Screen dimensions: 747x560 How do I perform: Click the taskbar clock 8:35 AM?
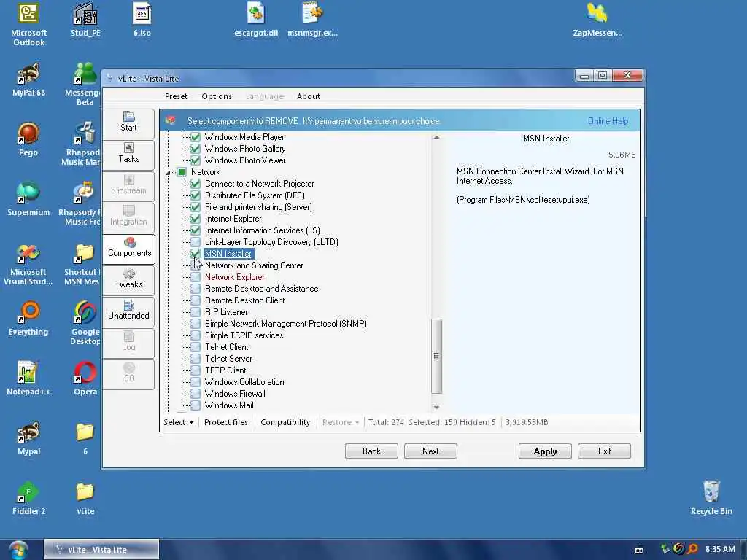[x=720, y=549]
